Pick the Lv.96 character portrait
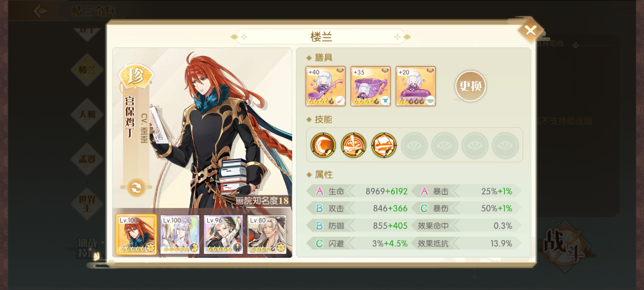The width and height of the screenshot is (644, 290). pyautogui.click(x=223, y=234)
